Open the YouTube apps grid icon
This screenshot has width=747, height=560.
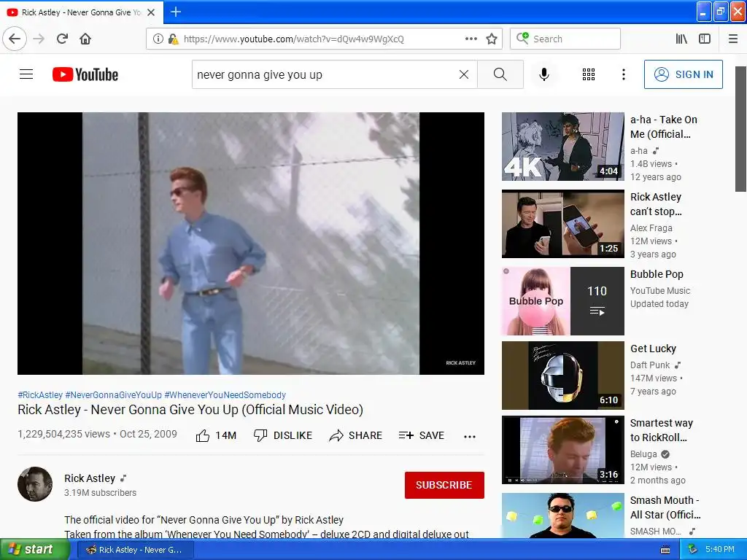[589, 74]
